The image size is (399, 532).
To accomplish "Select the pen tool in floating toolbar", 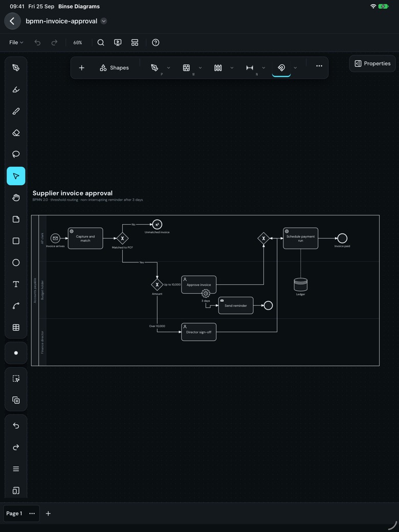I will click(154, 68).
